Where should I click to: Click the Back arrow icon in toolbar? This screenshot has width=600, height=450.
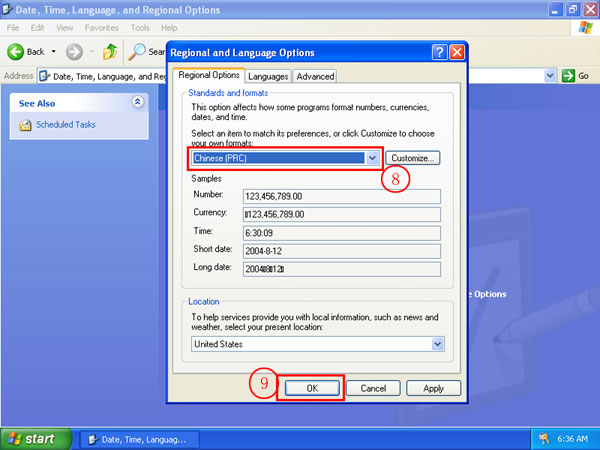(16, 51)
